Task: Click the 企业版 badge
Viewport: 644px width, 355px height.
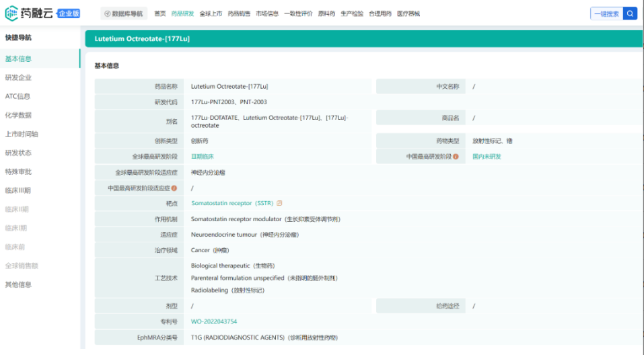Action: point(69,13)
